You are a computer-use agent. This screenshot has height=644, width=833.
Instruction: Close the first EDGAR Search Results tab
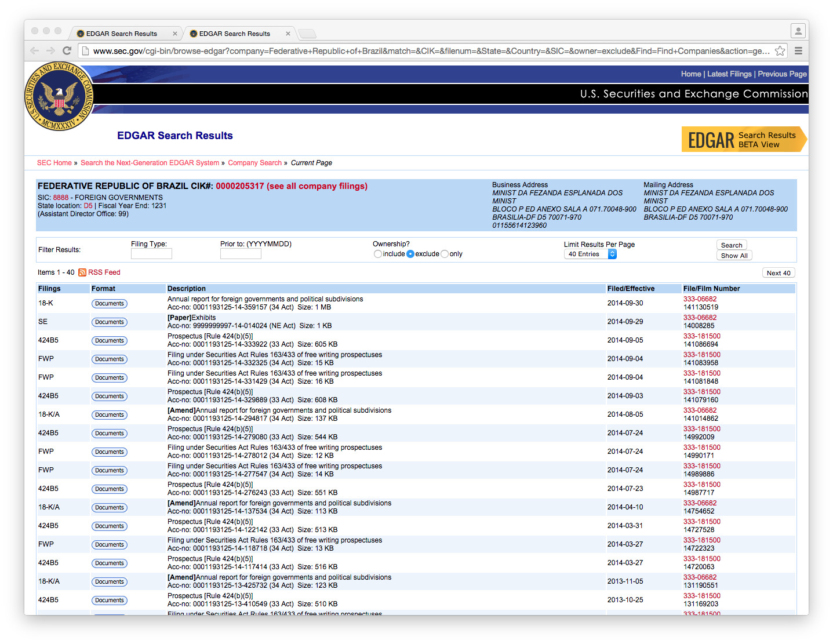point(175,34)
